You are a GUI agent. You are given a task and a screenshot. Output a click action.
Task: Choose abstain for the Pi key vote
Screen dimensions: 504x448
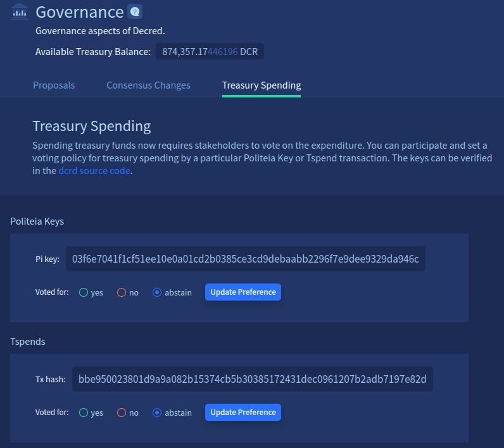pos(157,292)
